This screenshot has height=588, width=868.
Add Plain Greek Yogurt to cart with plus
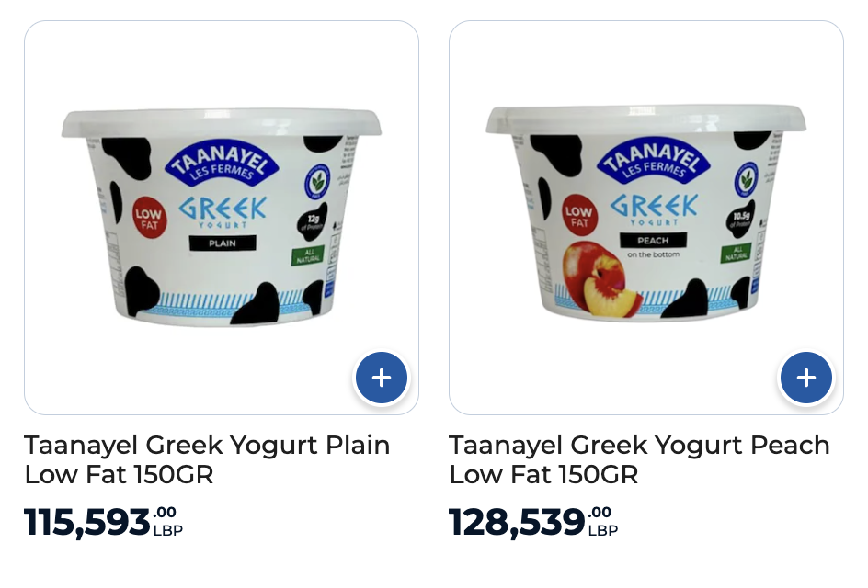pyautogui.click(x=382, y=378)
